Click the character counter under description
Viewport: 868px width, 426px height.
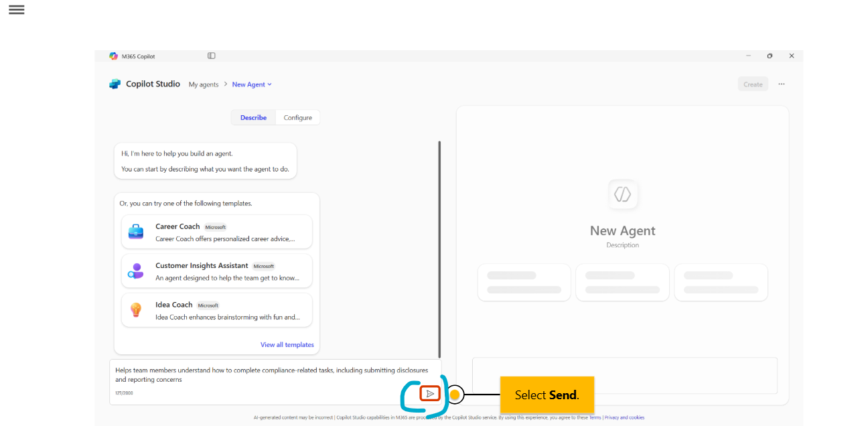pyautogui.click(x=125, y=393)
